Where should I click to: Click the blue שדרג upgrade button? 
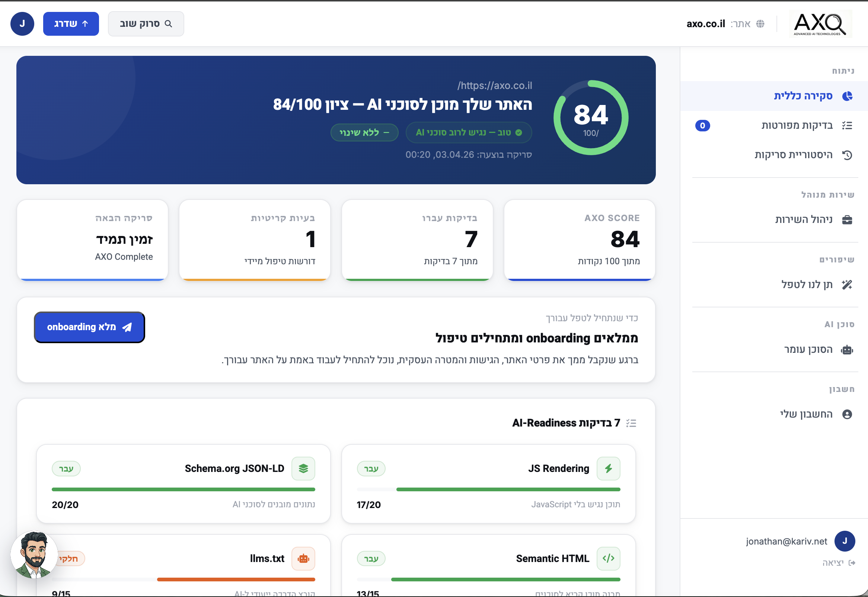[x=71, y=24]
